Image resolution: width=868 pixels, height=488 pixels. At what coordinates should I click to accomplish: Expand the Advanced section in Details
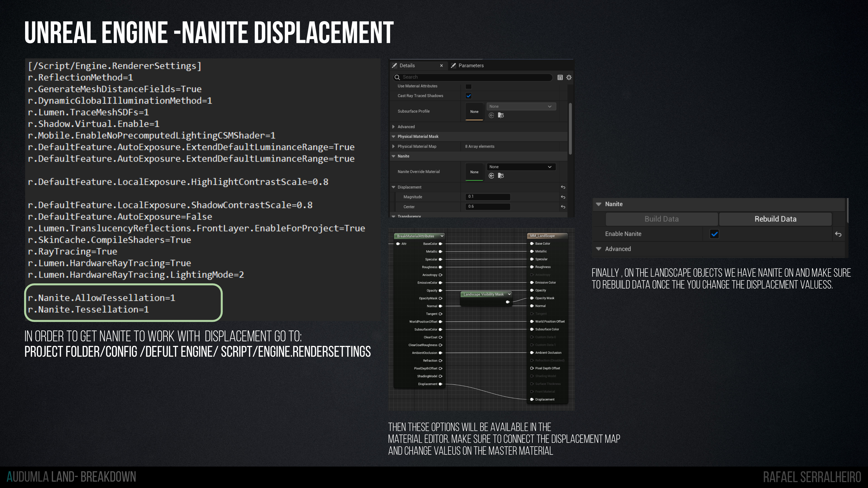(393, 127)
